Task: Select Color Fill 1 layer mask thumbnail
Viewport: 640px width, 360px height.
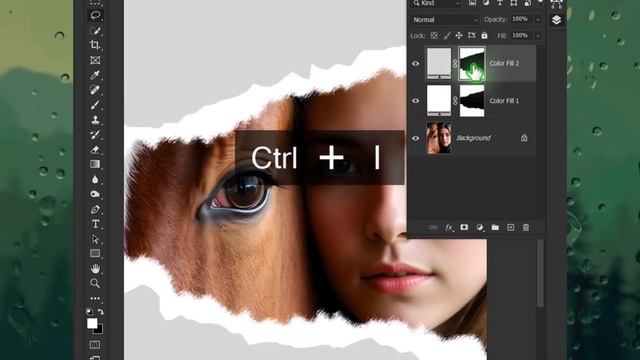Action: coord(472,100)
